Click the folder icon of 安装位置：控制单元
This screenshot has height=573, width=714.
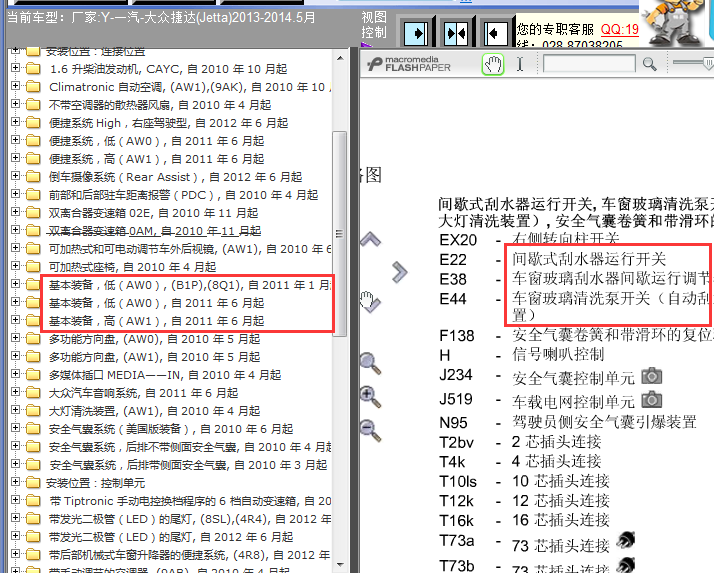(33, 483)
